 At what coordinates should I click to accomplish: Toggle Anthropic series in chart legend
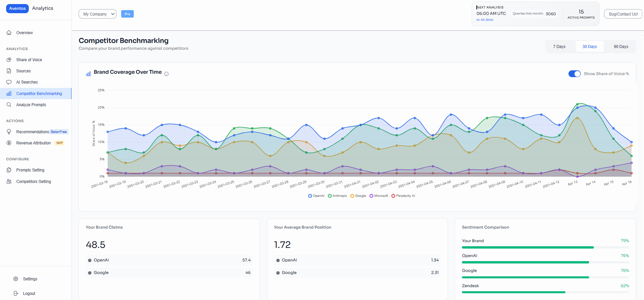337,196
